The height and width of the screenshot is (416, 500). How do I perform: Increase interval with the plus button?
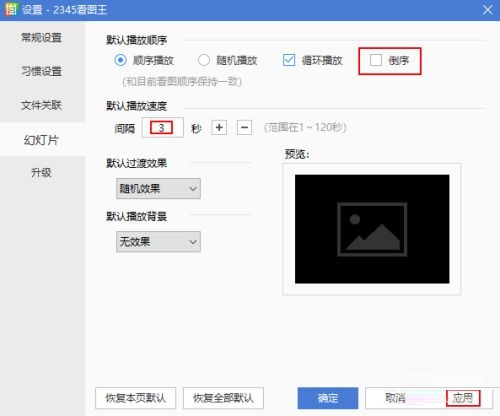(219, 127)
